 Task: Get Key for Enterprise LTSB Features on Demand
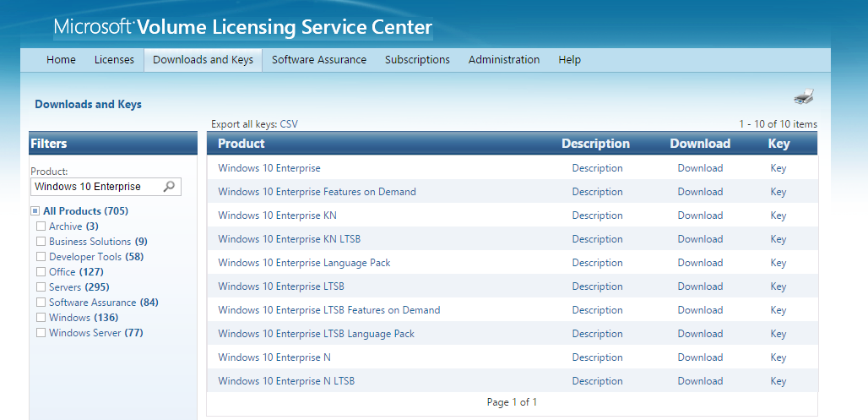coord(778,310)
